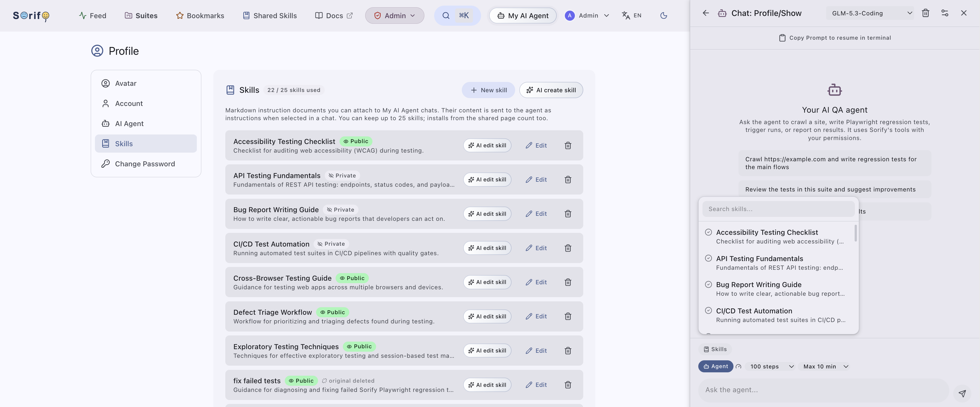Delete the fix failed tests skill
The height and width of the screenshot is (407, 980).
pyautogui.click(x=568, y=385)
